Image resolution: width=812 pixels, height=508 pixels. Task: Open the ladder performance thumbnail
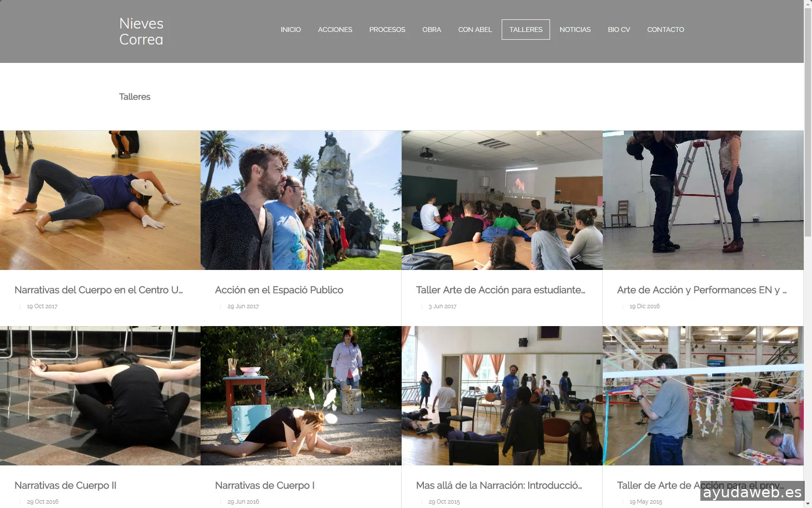pos(703,200)
